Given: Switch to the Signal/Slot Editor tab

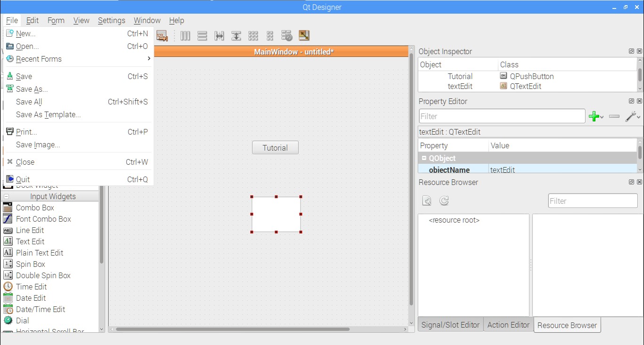Looking at the screenshot, I should [450, 325].
